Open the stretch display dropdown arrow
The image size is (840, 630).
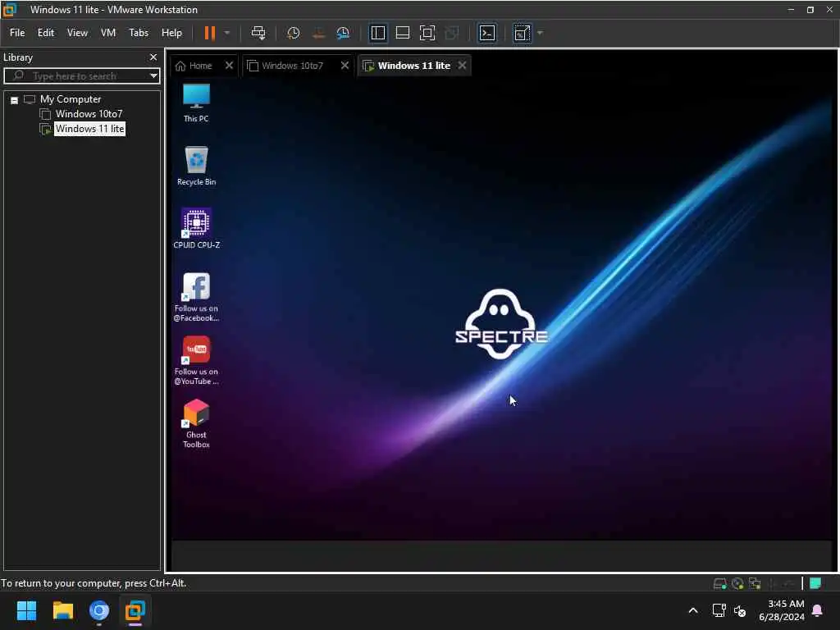(540, 33)
